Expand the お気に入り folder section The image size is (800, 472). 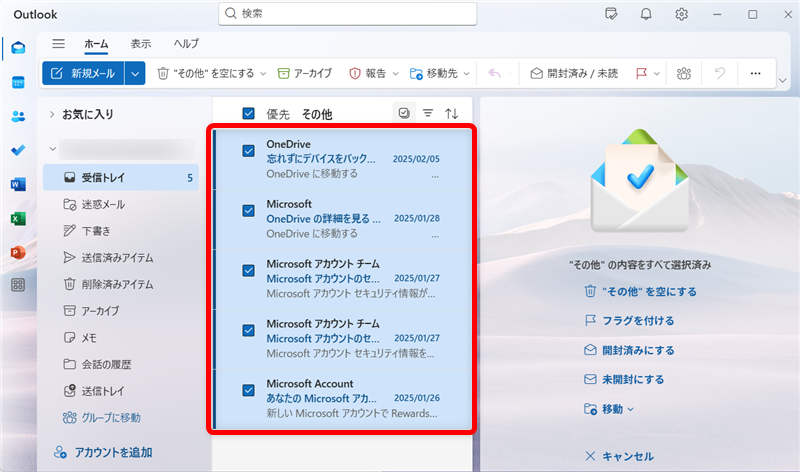pos(51,114)
